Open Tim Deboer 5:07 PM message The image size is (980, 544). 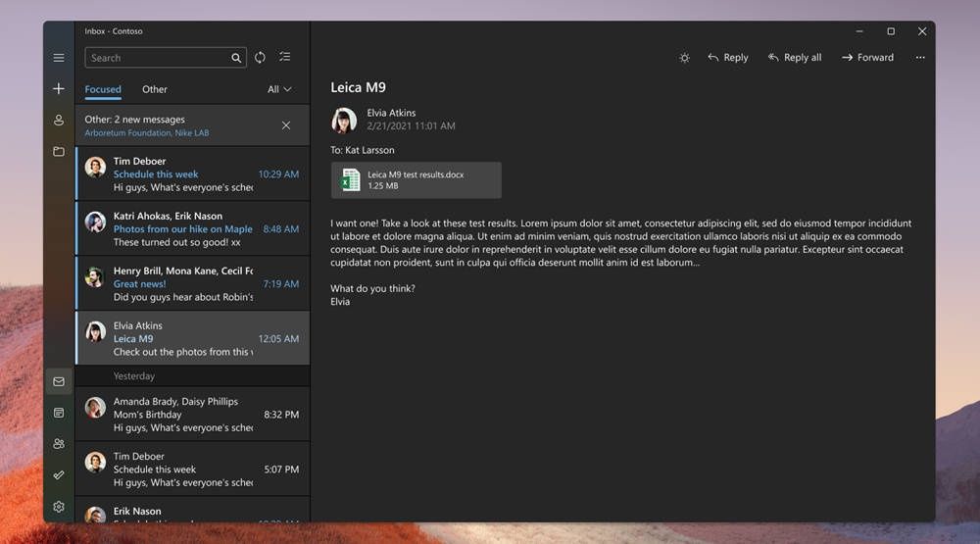tap(192, 469)
